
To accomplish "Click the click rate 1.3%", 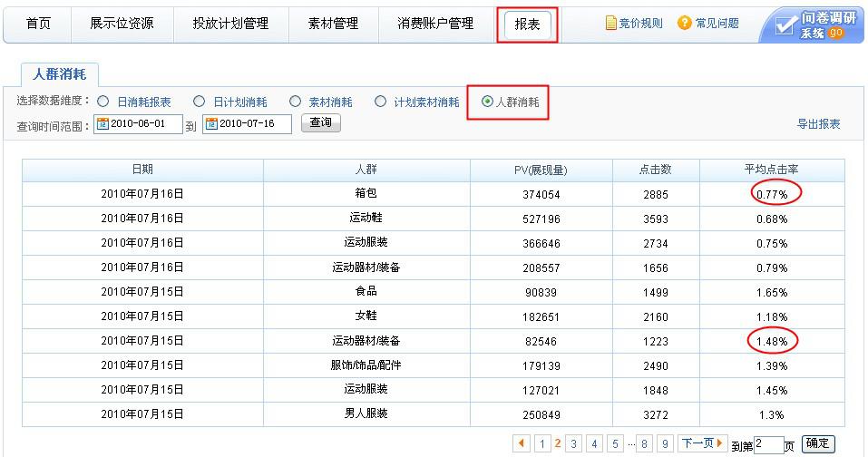I will [771, 415].
